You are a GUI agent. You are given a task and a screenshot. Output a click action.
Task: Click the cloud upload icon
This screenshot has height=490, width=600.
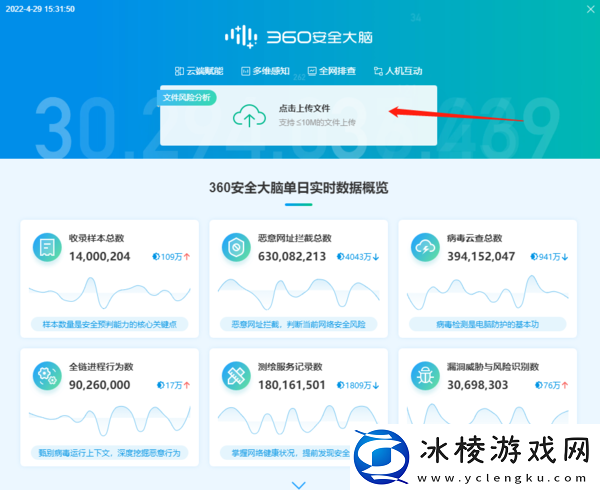(x=249, y=116)
